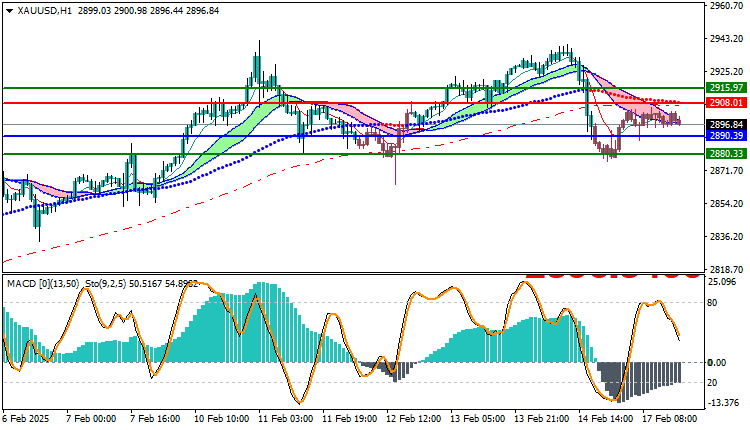Select the -13.376 indicator scale value
750x430 pixels.
[x=724, y=403]
